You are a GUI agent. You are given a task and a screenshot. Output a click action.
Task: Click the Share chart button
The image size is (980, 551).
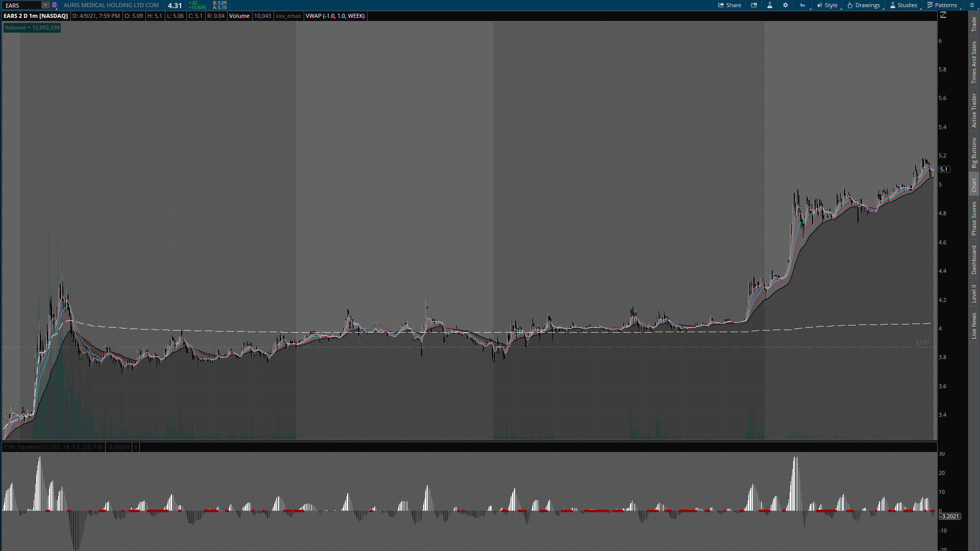[x=729, y=5]
